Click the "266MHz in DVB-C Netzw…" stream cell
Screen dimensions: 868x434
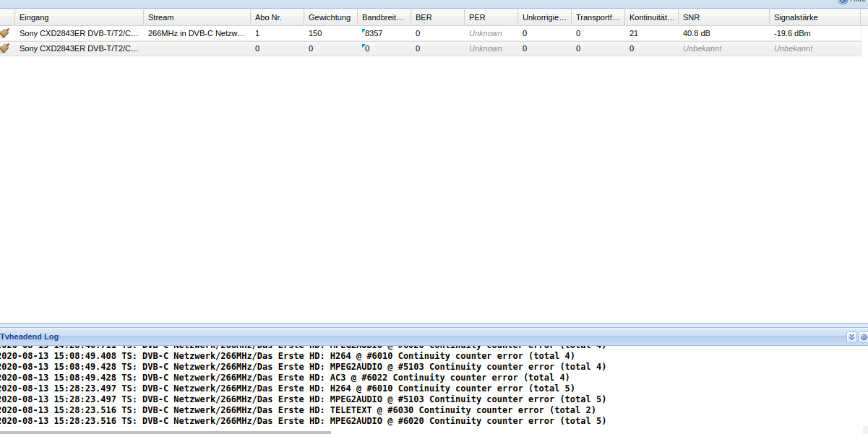tap(197, 33)
